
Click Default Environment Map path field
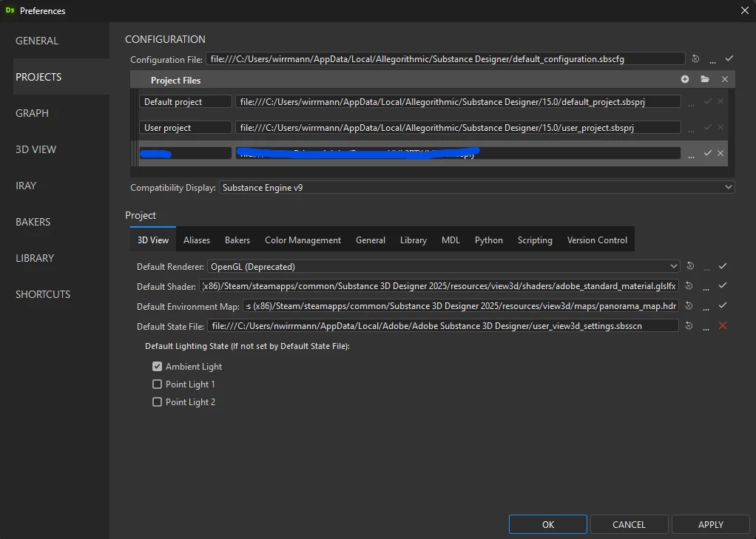[x=460, y=305]
